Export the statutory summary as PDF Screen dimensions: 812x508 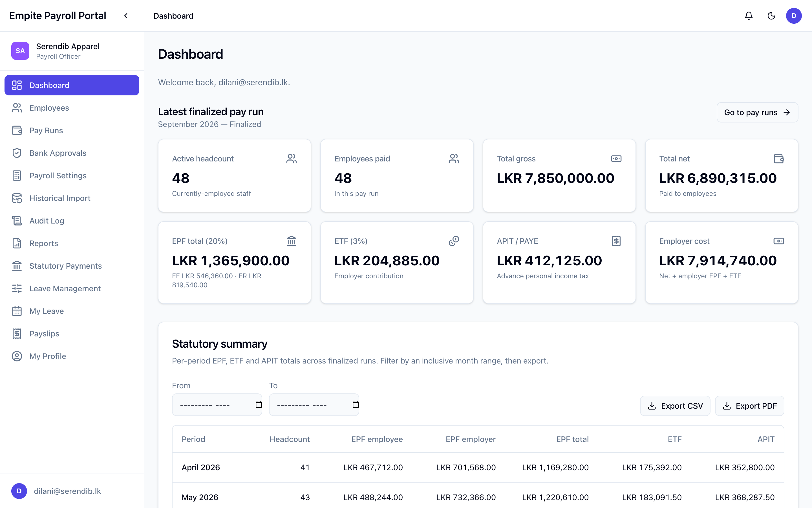[x=749, y=406]
